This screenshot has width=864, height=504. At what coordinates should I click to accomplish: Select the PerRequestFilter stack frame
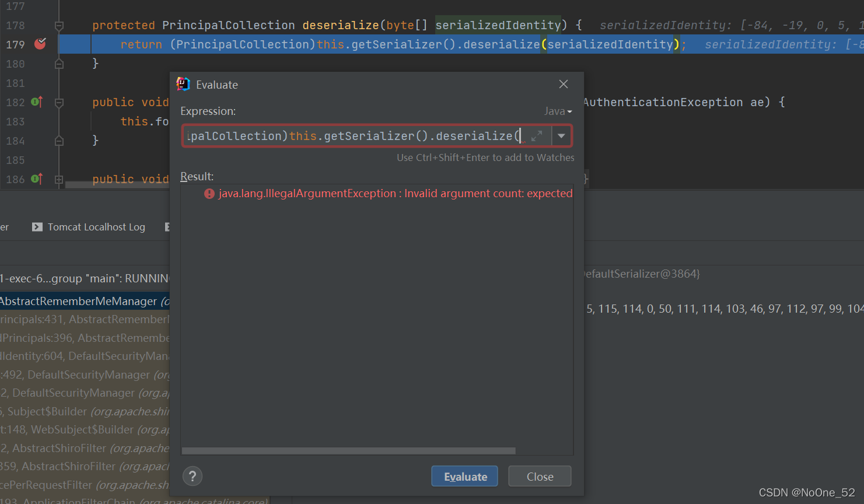coord(85,485)
